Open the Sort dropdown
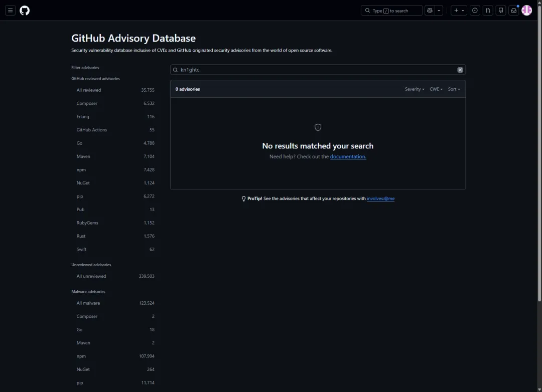Viewport: 542px width, 392px height. coord(454,89)
